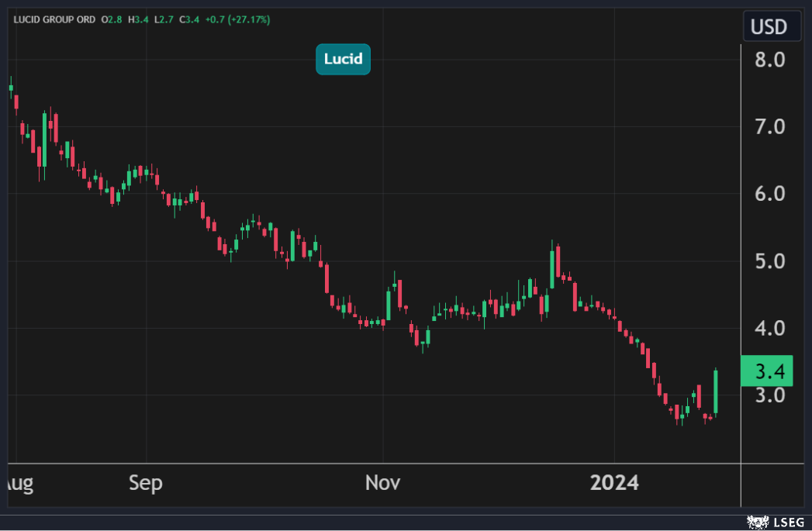Click the green 3.4 current price tag
The height and width of the screenshot is (531, 812).
(x=766, y=371)
